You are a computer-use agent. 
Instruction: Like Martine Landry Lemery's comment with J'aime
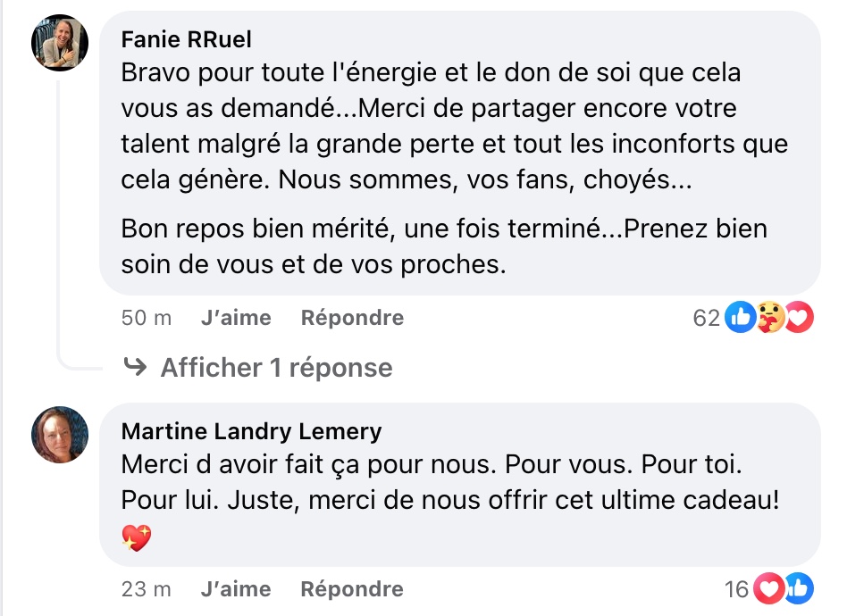236,589
